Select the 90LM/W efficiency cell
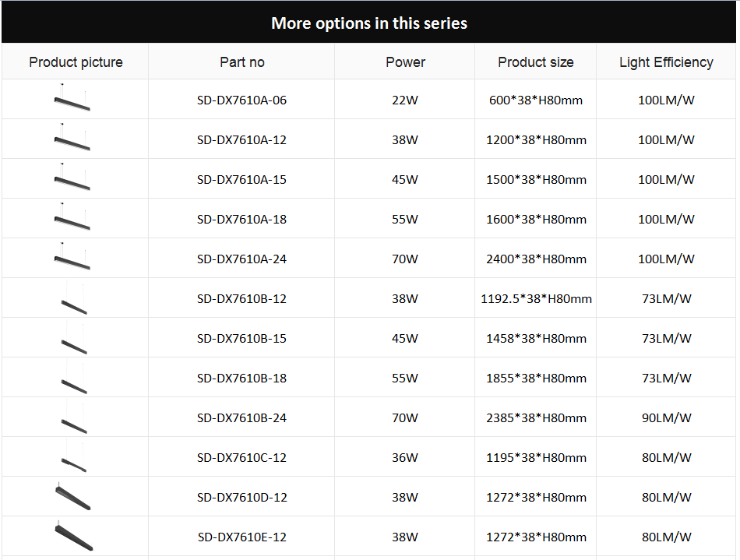 pos(666,418)
